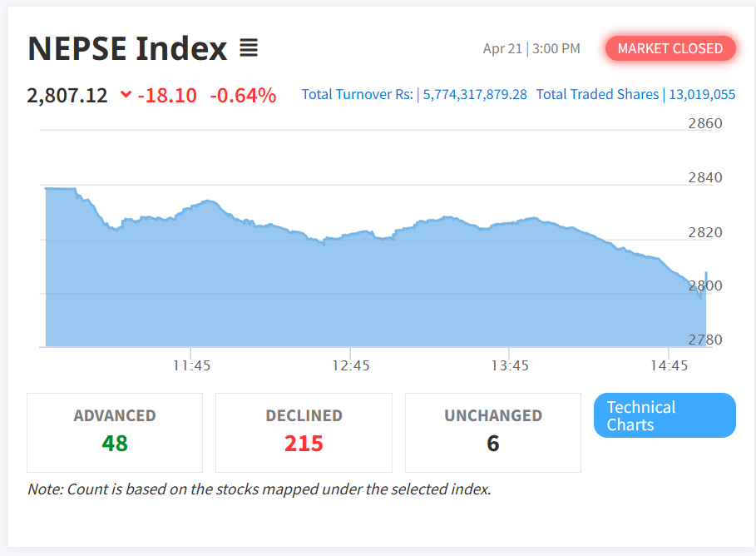Select the UNCHANGED stocks count box
The height and width of the screenshot is (556, 756).
coord(492,432)
